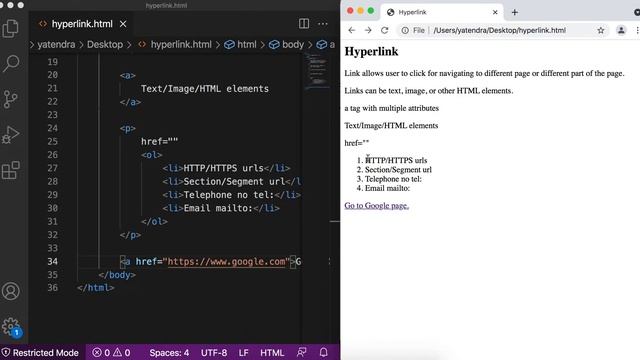The height and width of the screenshot is (360, 640).
Task: Click the href="" text on line 25
Action: click(x=160, y=142)
